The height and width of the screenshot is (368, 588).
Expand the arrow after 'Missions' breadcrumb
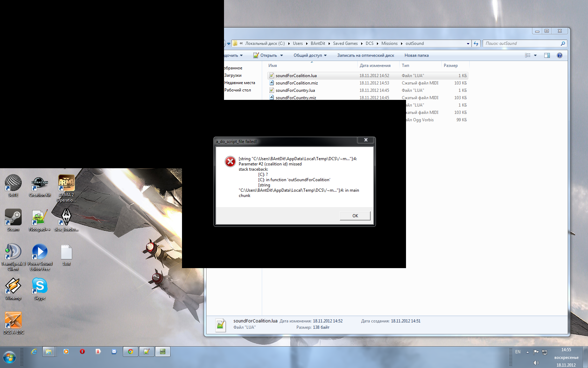[401, 43]
